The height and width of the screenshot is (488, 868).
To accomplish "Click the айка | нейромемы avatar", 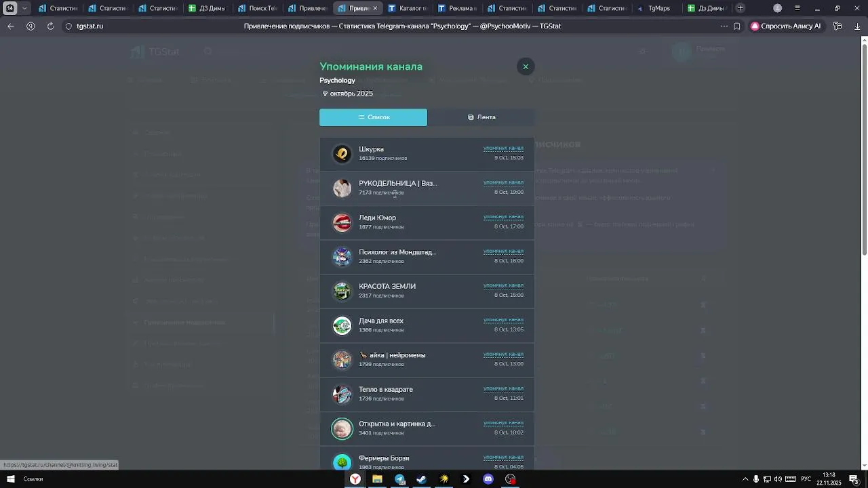I will (x=342, y=360).
